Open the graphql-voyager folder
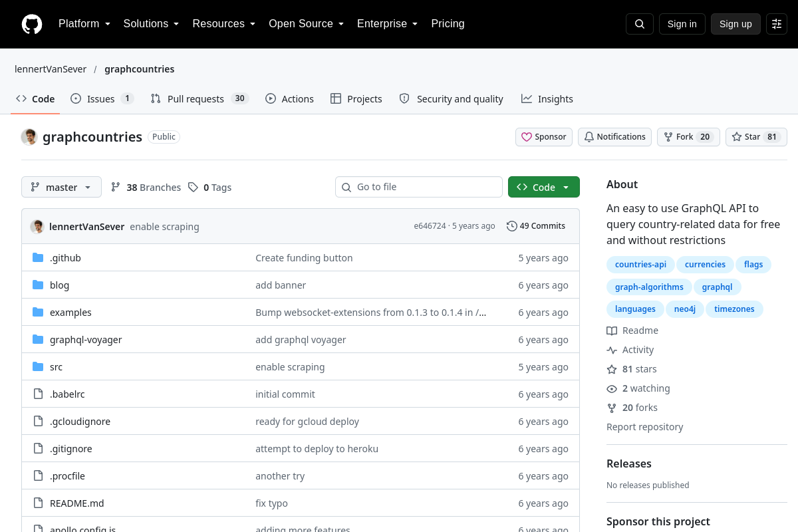Viewport: 798px width, 532px height. tap(86, 340)
